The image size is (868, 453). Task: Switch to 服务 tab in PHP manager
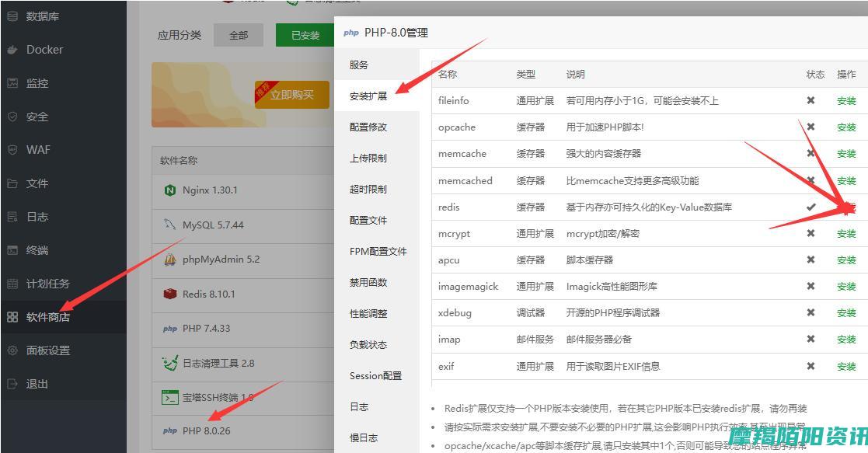(x=377, y=64)
